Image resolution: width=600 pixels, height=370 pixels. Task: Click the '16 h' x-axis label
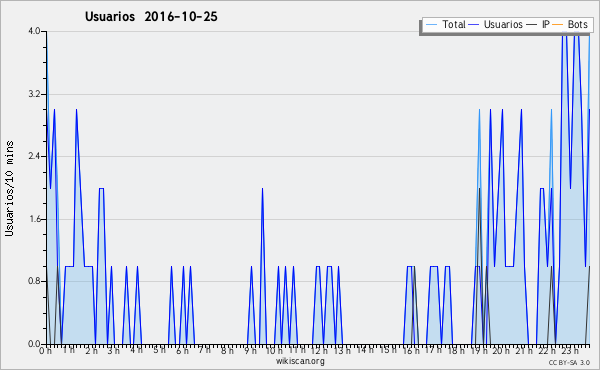[411, 351]
